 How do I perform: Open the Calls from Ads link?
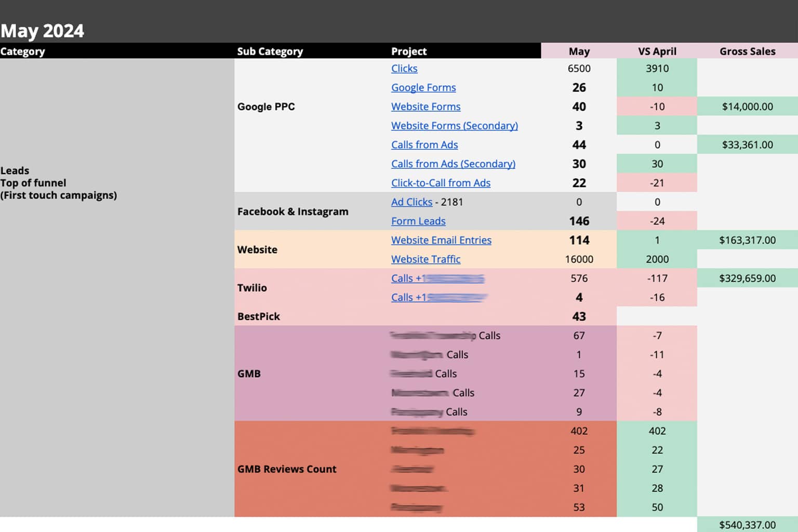coord(424,145)
